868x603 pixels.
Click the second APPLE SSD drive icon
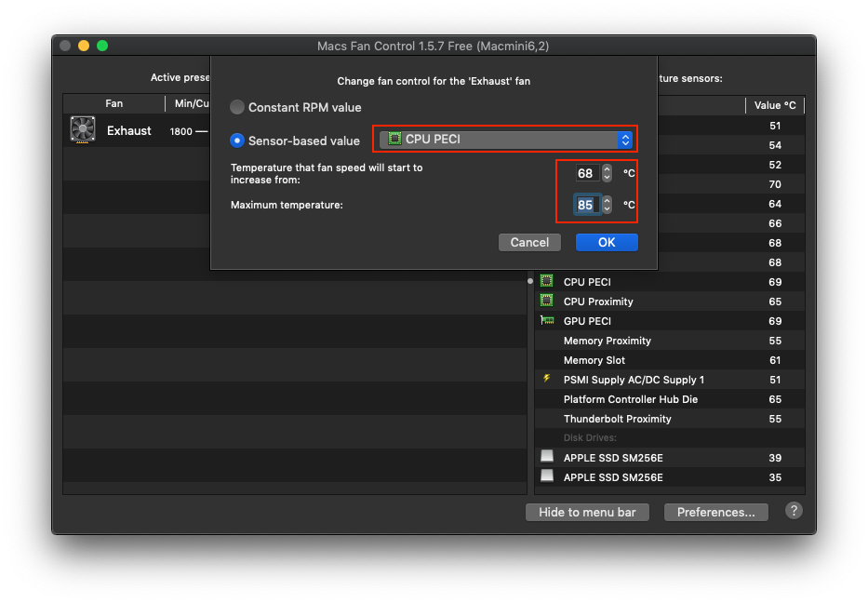click(x=547, y=476)
